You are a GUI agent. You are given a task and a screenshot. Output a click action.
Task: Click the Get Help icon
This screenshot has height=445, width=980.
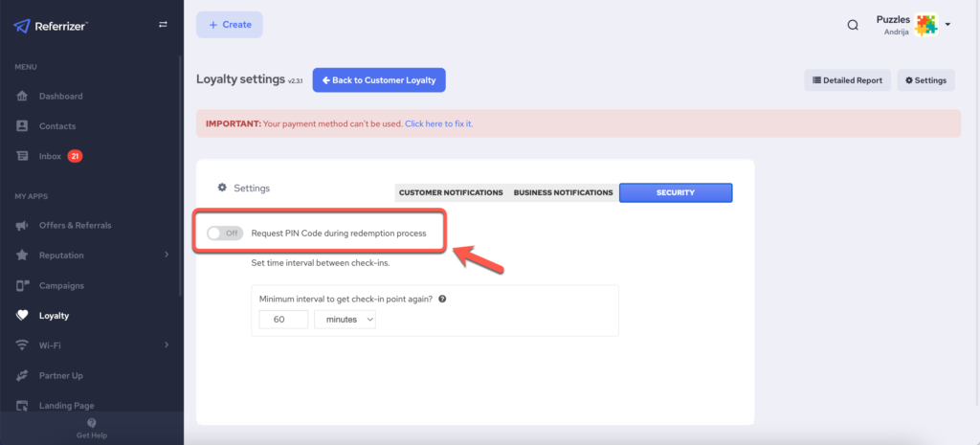92,423
